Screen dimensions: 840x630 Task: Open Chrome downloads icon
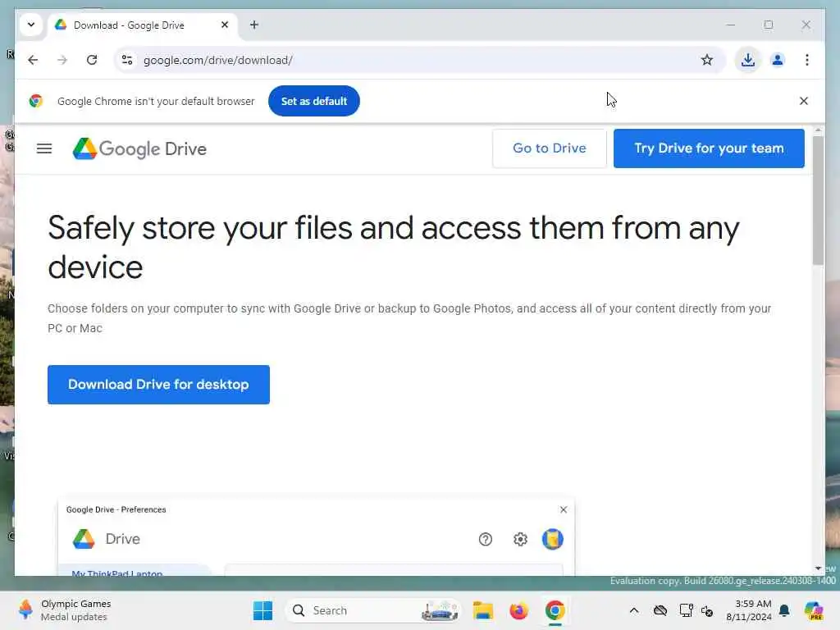click(x=748, y=60)
